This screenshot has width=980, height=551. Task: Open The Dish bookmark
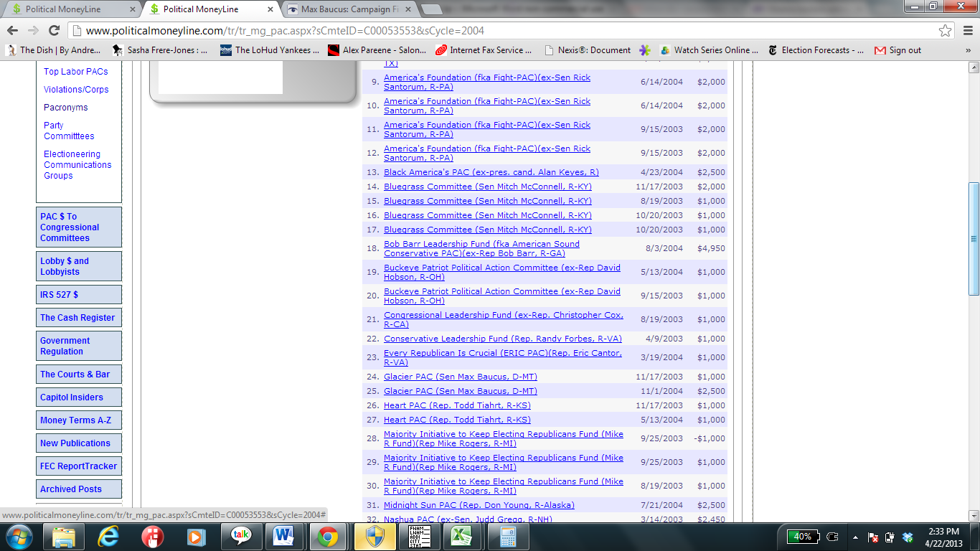pyautogui.click(x=54, y=50)
